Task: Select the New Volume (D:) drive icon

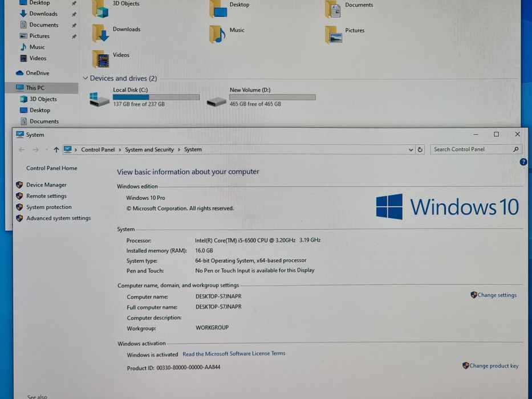Action: [216, 101]
